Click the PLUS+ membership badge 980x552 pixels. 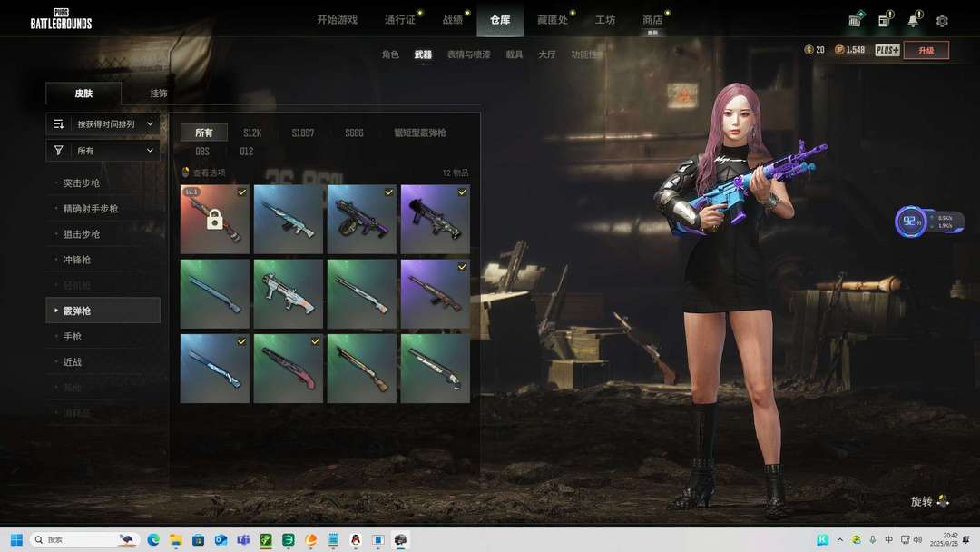pyautogui.click(x=887, y=50)
